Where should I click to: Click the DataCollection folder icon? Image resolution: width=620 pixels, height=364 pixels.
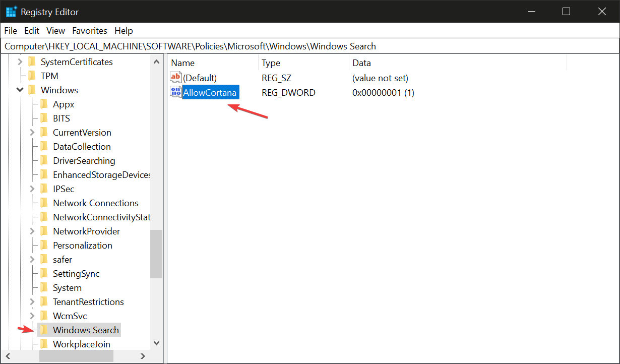(x=44, y=147)
